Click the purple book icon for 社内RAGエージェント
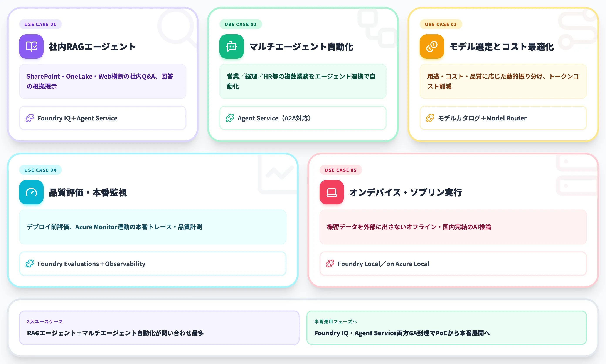The height and width of the screenshot is (364, 606). coord(31,47)
